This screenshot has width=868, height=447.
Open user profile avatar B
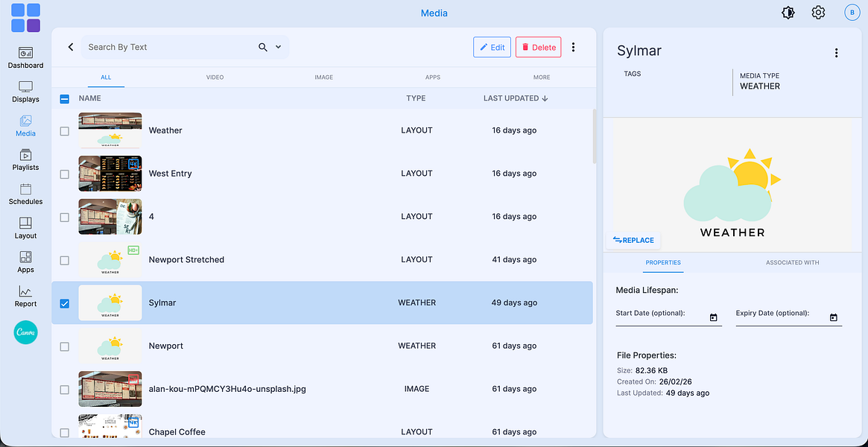coord(852,12)
